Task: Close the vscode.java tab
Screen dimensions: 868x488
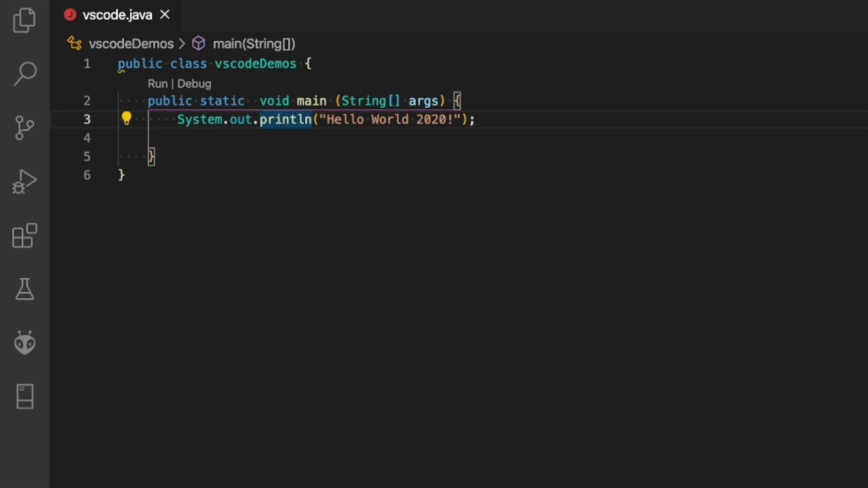Action: [164, 14]
